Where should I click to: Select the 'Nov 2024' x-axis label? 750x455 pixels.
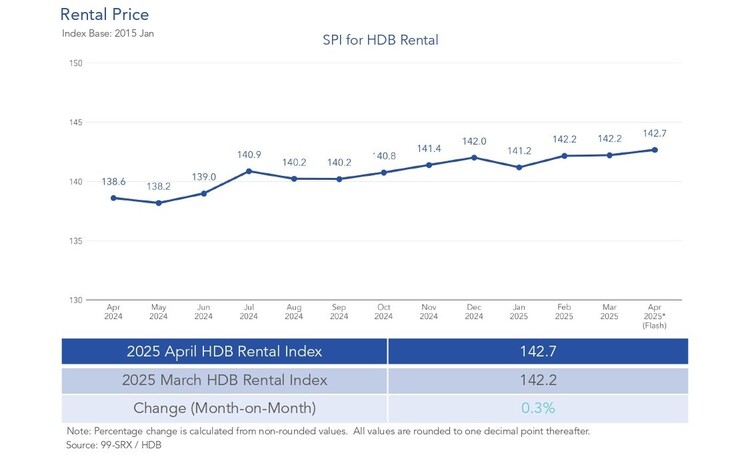point(429,311)
